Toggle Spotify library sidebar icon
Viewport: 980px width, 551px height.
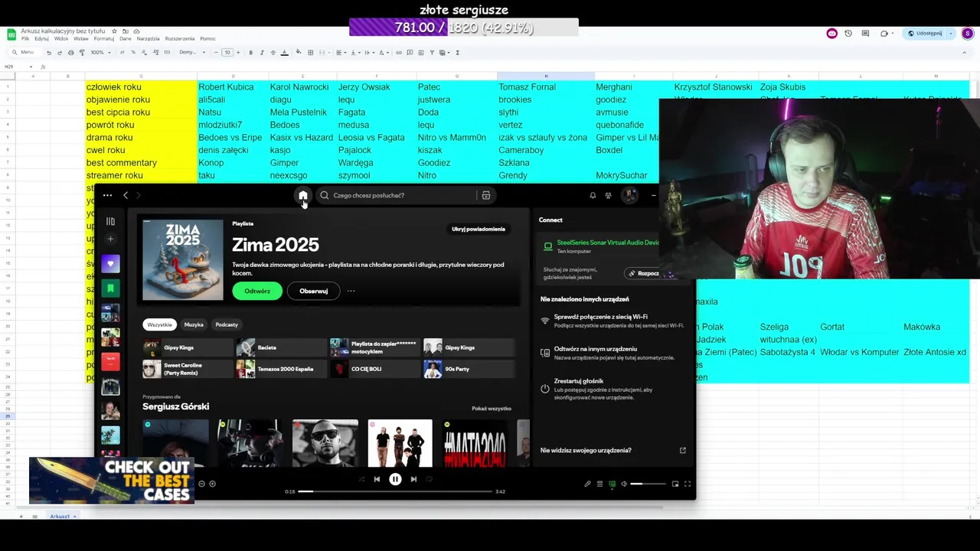click(110, 221)
